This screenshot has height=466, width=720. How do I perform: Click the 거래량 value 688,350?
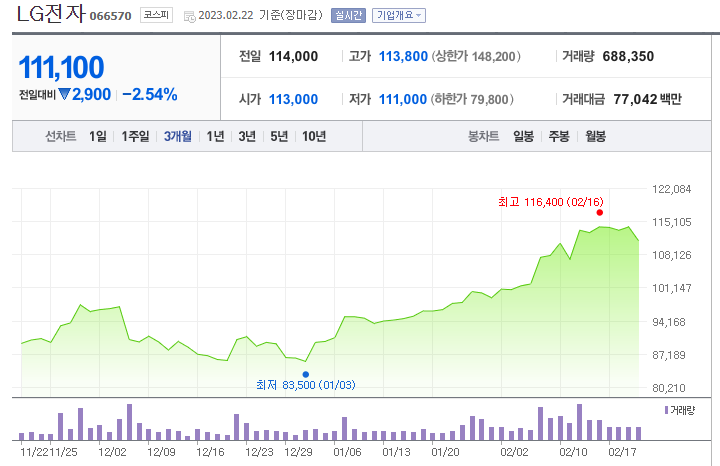pyautogui.click(x=628, y=56)
